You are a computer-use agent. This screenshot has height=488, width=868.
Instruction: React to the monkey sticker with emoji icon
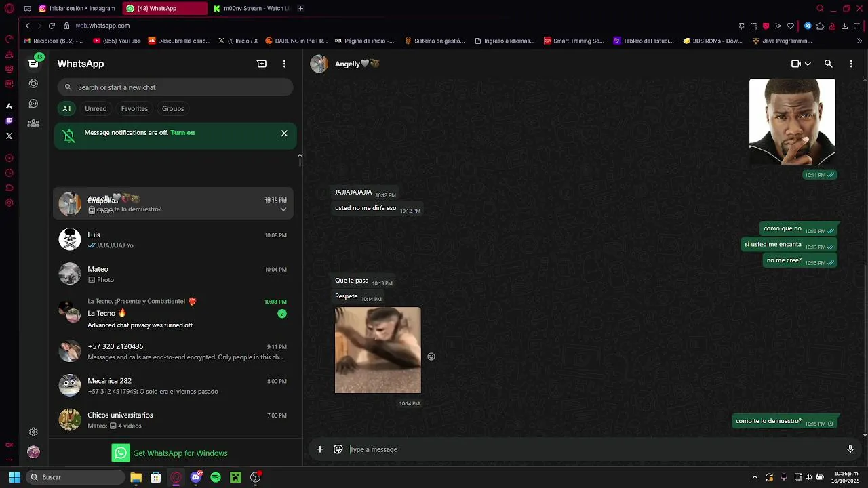[x=431, y=357]
